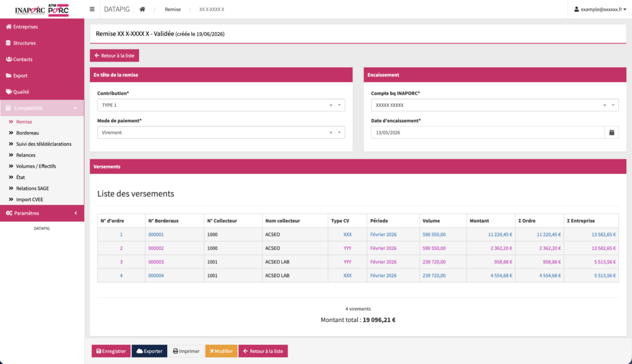
Task: Expand the Paramètres sidebar section
Action: [x=42, y=213]
